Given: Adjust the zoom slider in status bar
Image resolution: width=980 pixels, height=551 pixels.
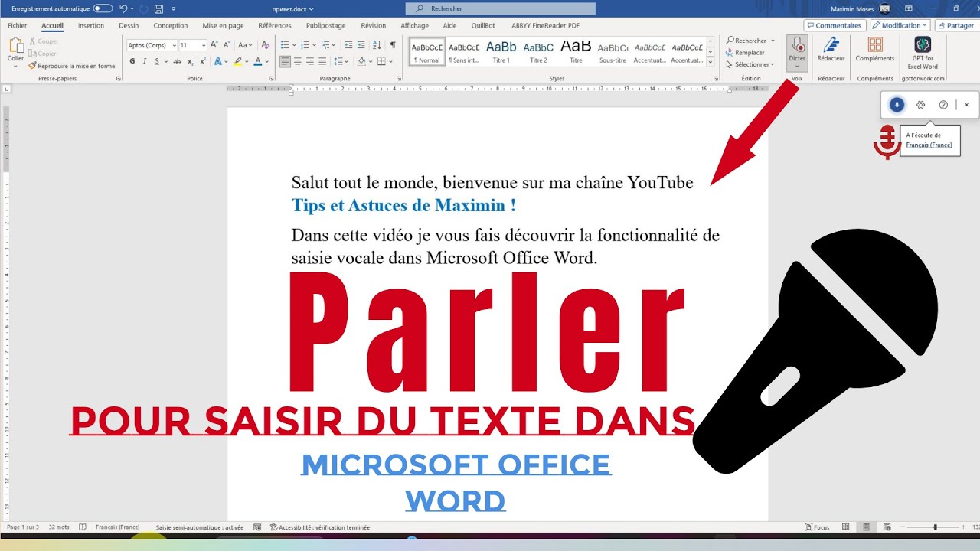Looking at the screenshot, I should (935, 527).
